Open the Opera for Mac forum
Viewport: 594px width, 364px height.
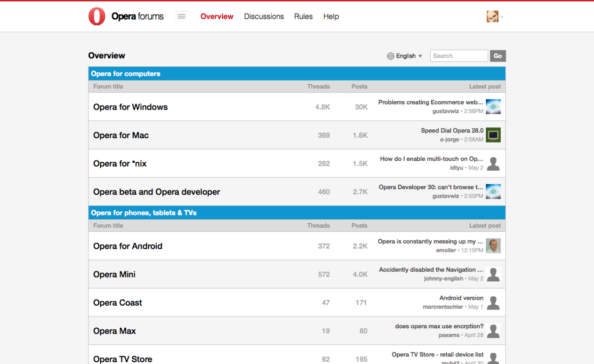pos(121,135)
